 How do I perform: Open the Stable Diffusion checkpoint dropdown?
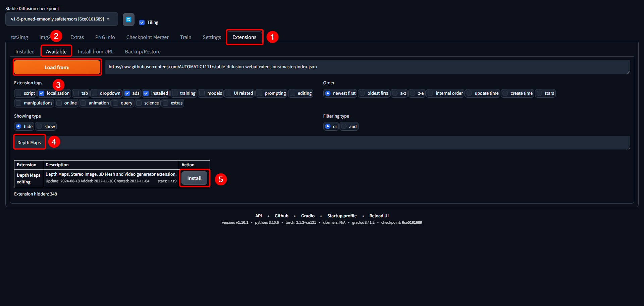[61, 19]
